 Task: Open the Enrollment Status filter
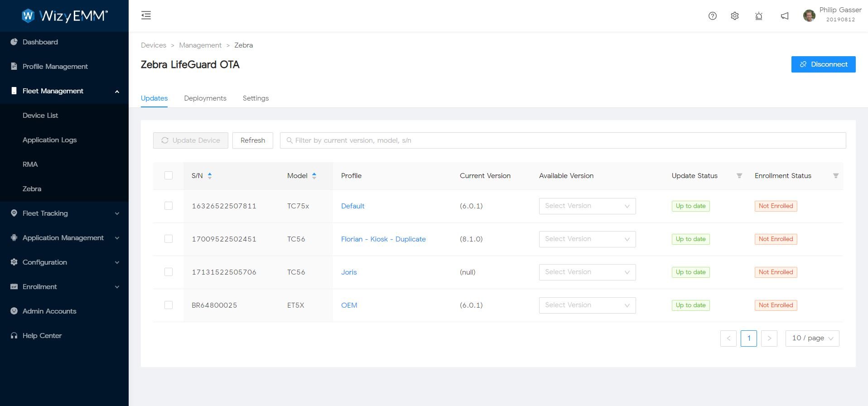pyautogui.click(x=836, y=176)
